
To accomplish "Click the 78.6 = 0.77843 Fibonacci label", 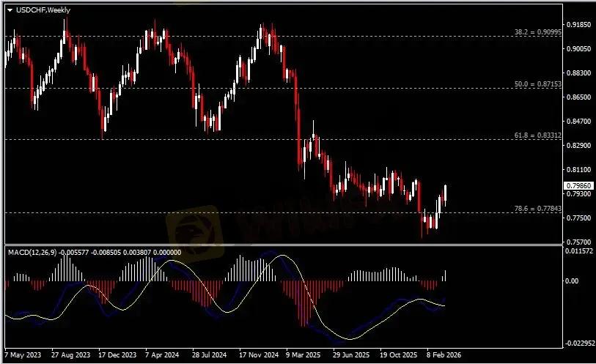I will pos(537,209).
